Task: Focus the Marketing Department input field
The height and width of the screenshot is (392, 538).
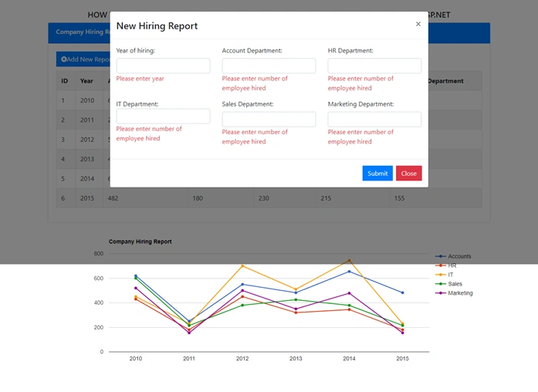Action: point(374,120)
